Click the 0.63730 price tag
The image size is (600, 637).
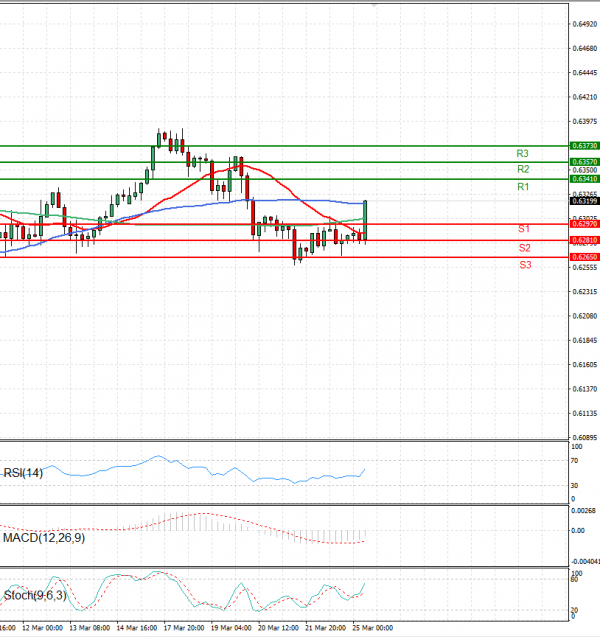585,145
